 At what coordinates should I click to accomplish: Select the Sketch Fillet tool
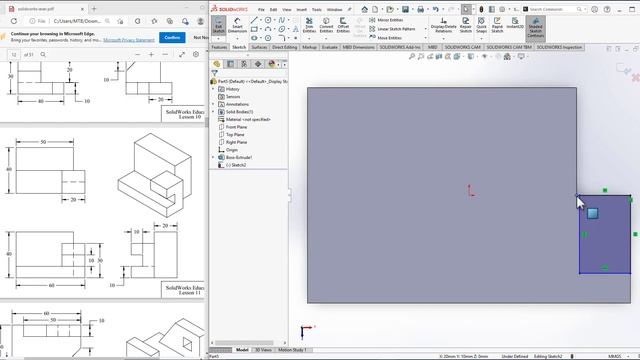click(282, 38)
